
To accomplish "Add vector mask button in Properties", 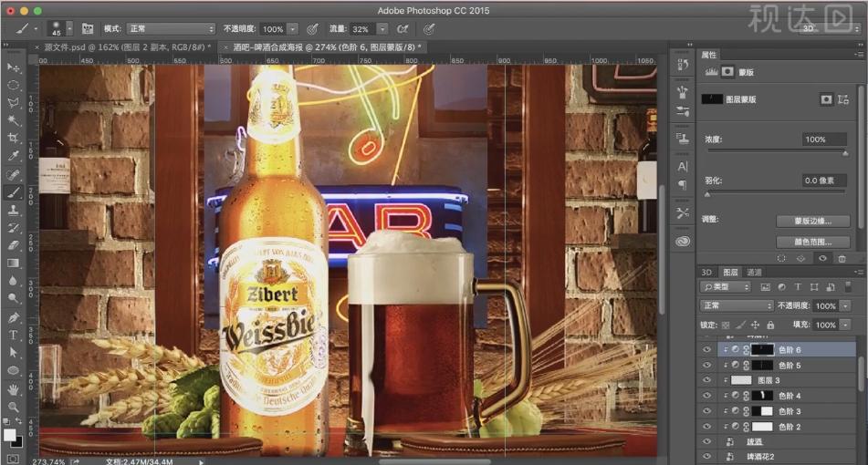I will pos(843,99).
